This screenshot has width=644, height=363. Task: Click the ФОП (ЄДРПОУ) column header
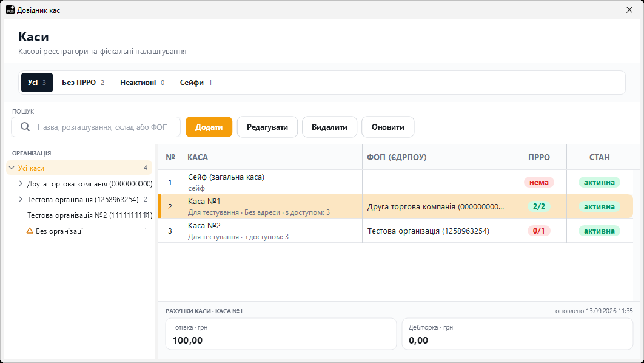[x=437, y=157]
